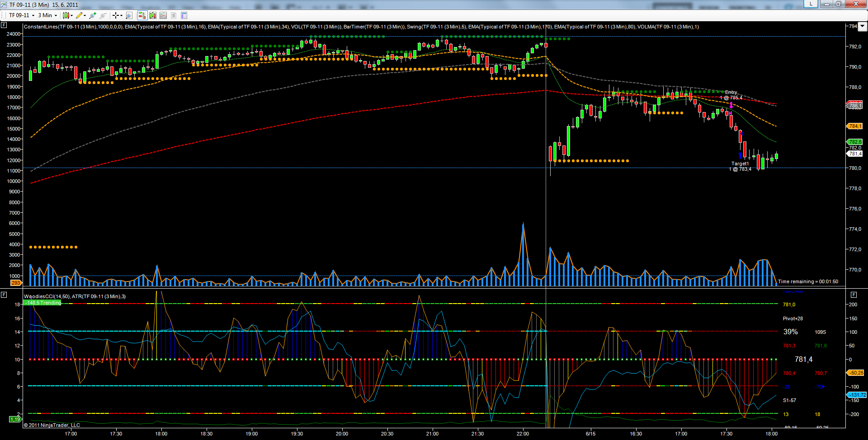
Task: Minimize the chart window
Action: [x=826, y=4]
